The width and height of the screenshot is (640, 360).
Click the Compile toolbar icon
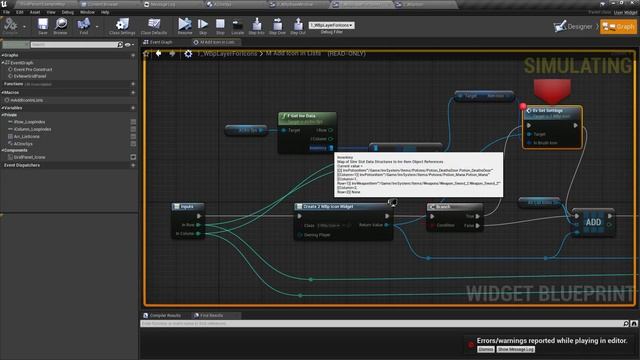click(x=11, y=25)
